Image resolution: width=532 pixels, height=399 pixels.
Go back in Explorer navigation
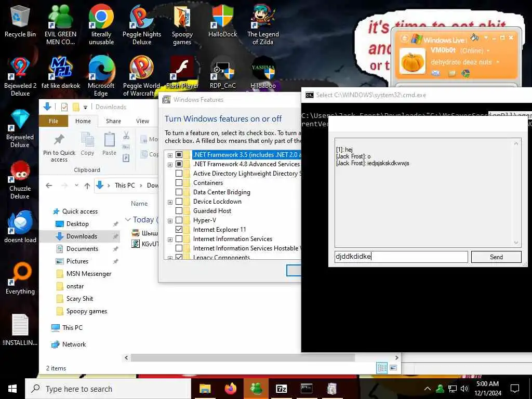click(49, 185)
